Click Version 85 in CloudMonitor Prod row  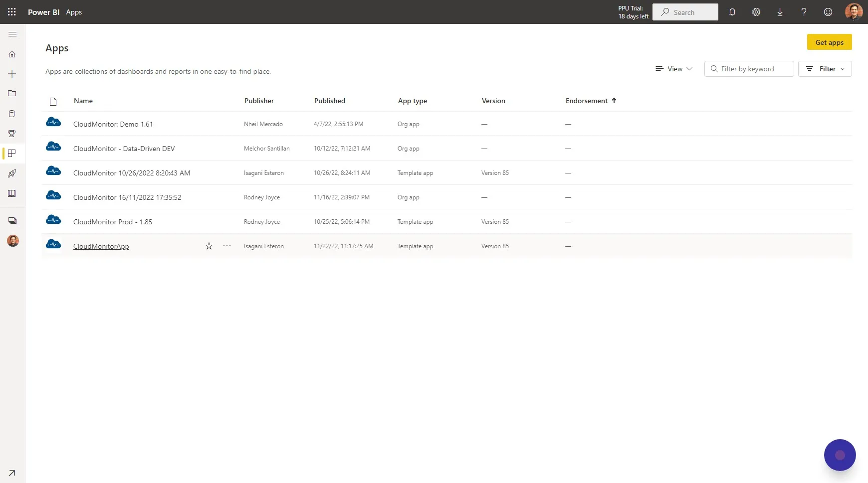495,222
